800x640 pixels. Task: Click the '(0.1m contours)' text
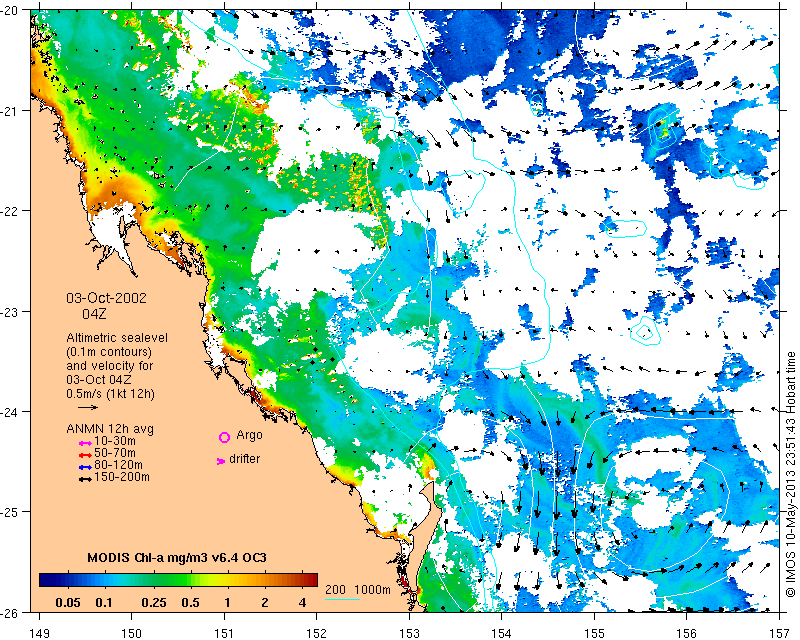109,352
